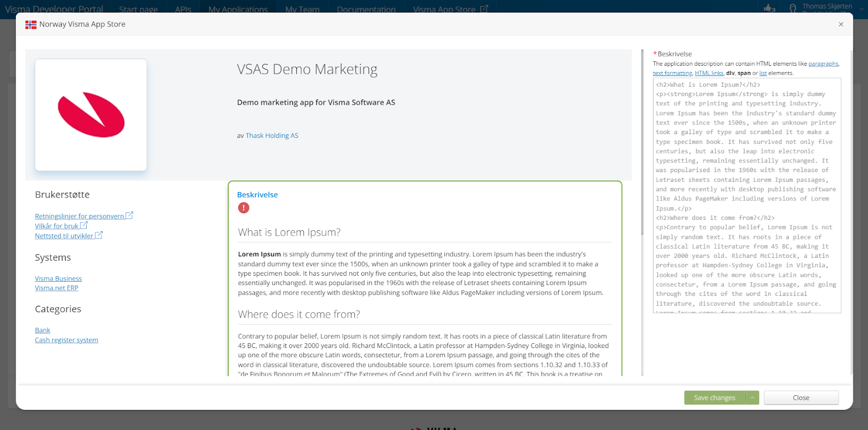868x430 pixels.
Task: Click the Norway flag icon in modal header
Action: pyautogui.click(x=31, y=24)
